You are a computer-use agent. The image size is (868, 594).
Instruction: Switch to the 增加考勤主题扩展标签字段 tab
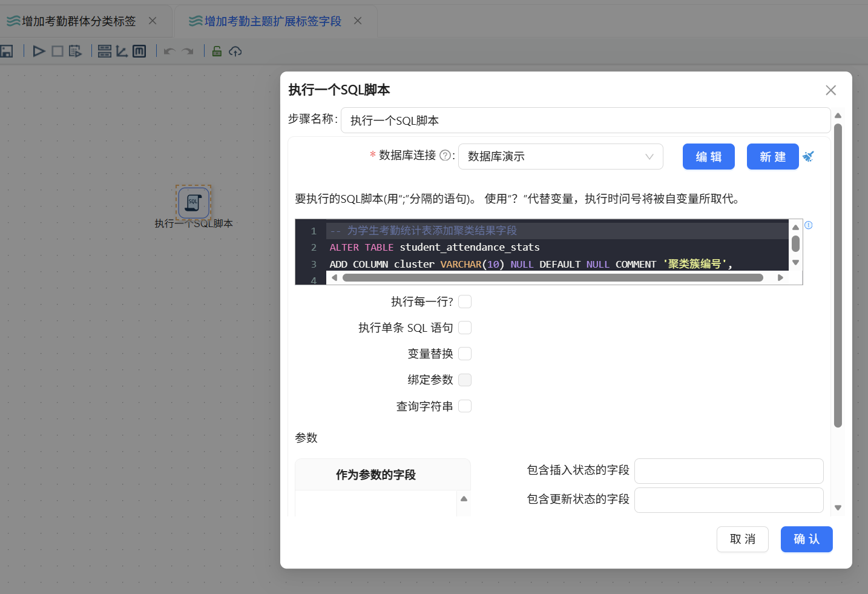pos(273,21)
